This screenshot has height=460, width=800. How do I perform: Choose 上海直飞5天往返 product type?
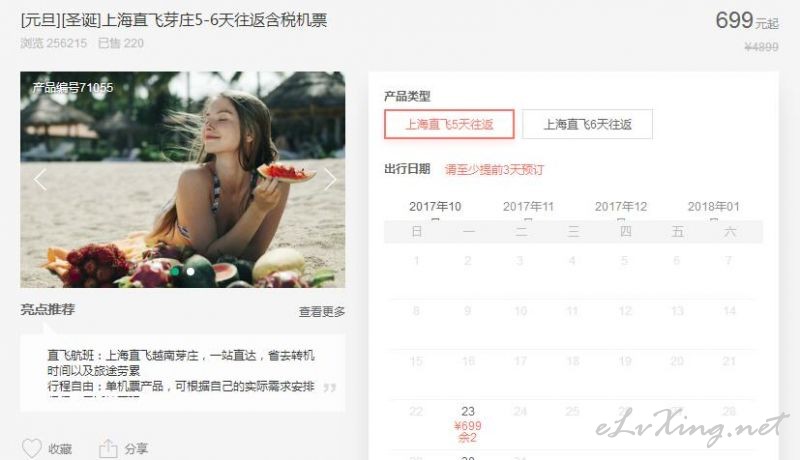point(449,124)
